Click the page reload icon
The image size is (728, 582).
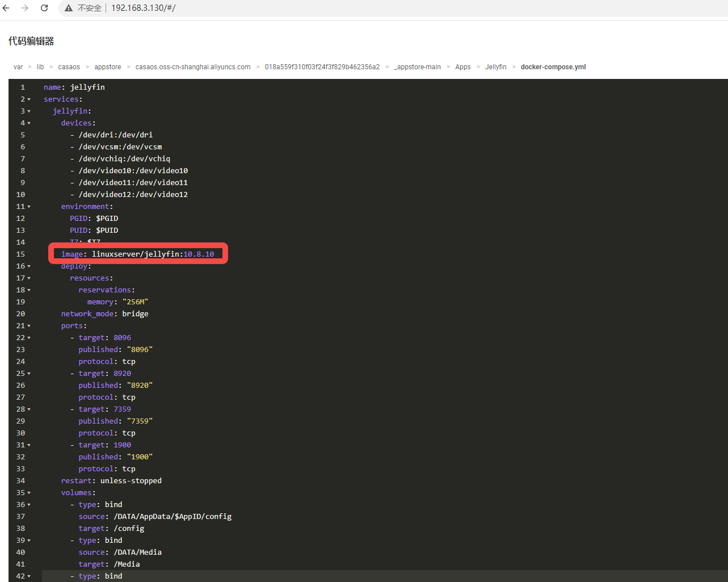click(44, 8)
